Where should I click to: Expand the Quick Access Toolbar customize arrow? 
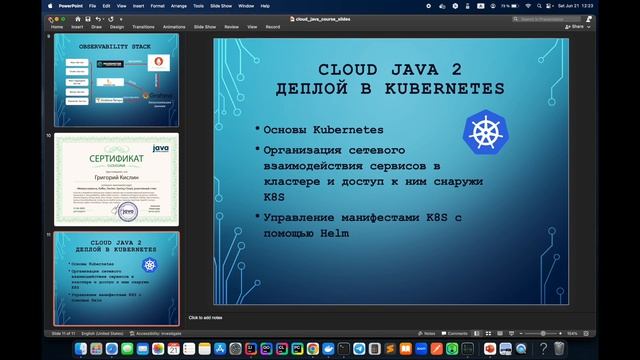coord(121,19)
